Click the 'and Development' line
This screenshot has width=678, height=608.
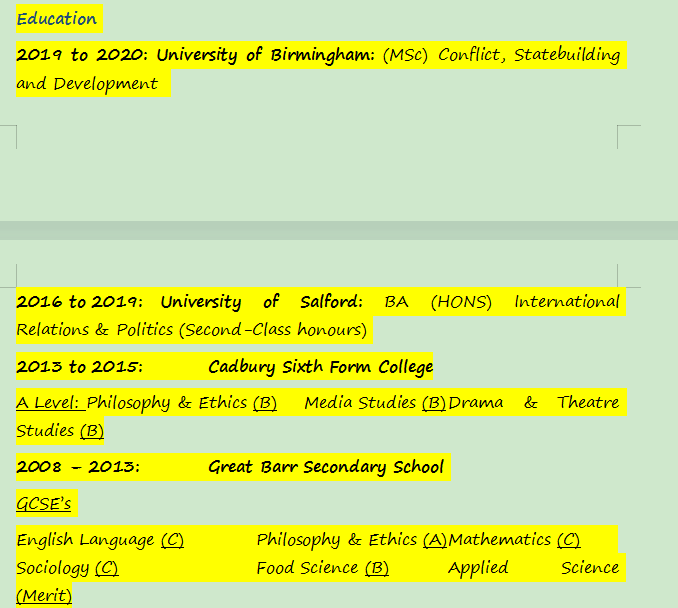(87, 84)
